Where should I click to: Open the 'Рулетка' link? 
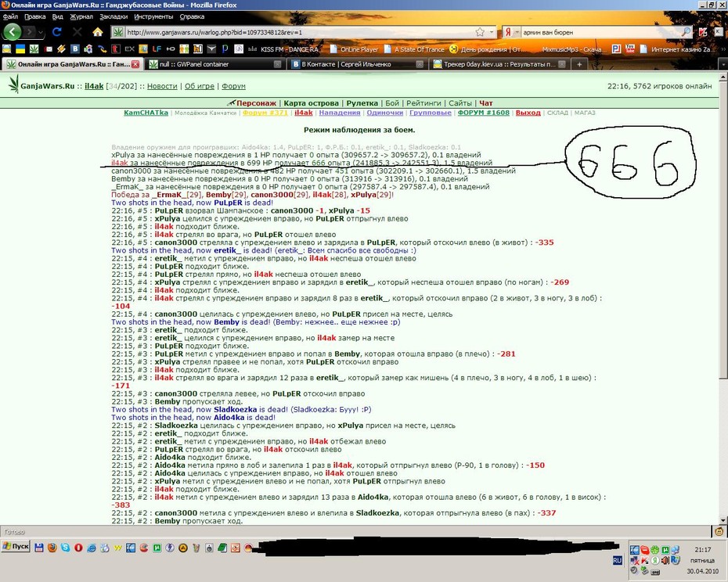362,103
